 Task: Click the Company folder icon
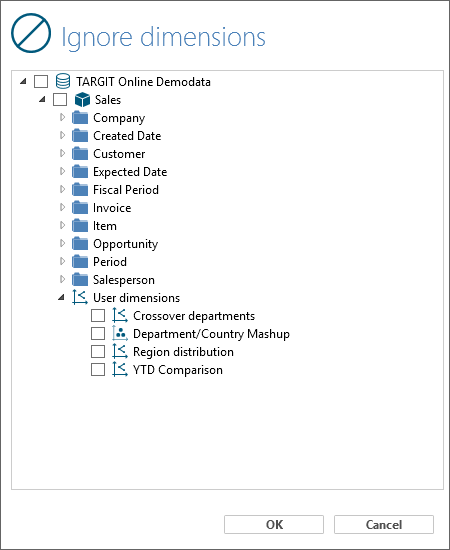(80, 118)
